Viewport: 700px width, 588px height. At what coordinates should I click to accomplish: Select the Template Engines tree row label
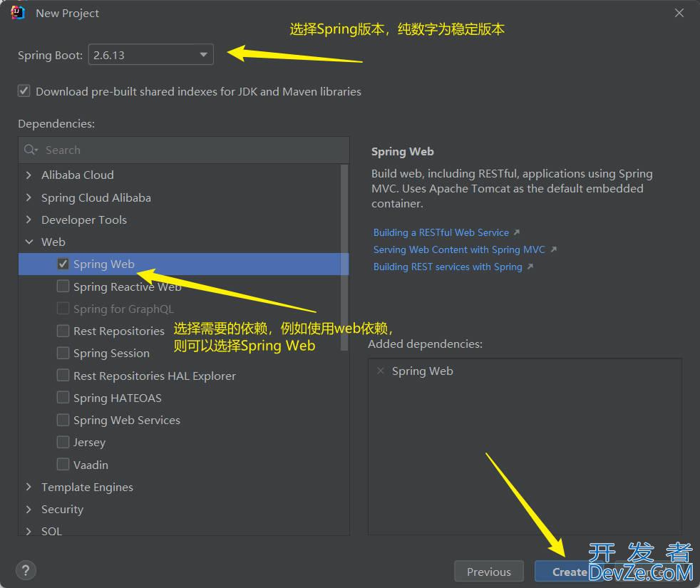(87, 487)
